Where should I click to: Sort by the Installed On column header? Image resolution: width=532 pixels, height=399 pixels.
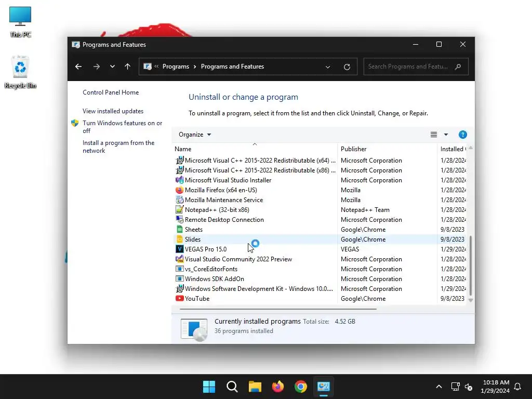coord(453,149)
